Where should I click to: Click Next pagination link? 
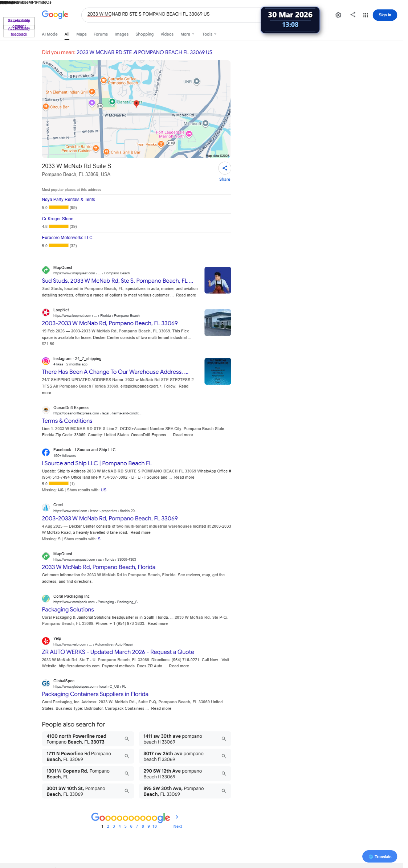[178, 826]
